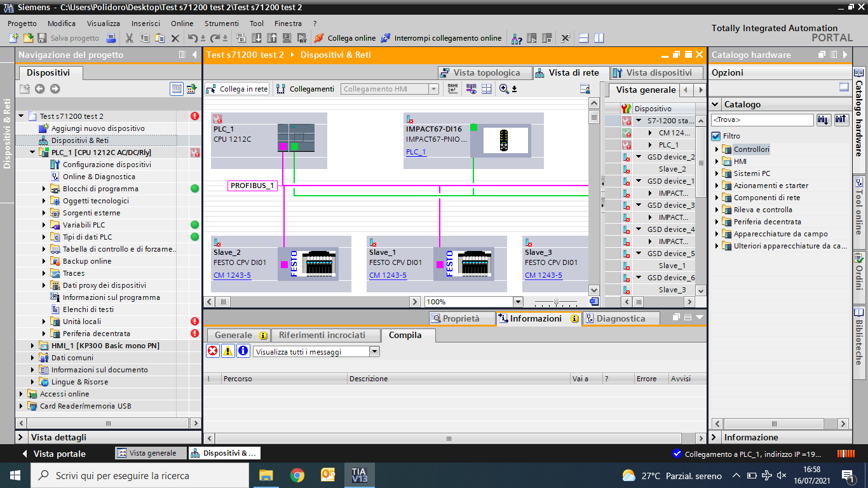Switch to Vista dispositivi tab
868x488 pixels.
656,72
